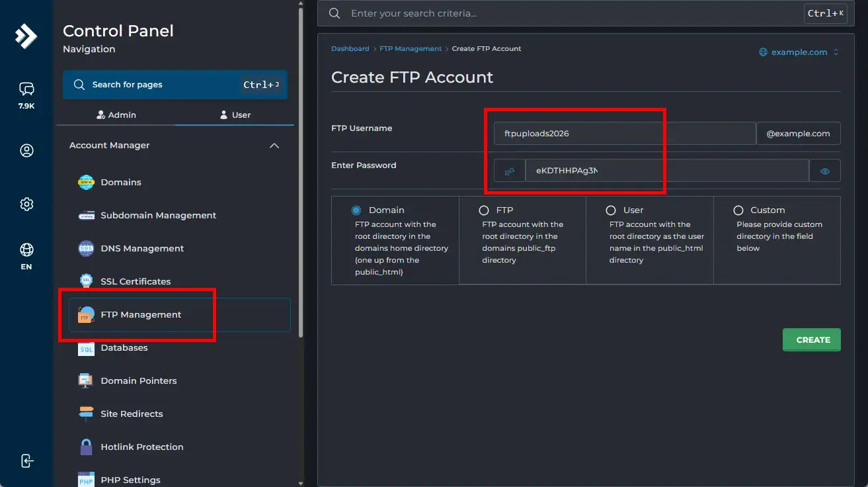Open FTP Management page
868x487 pixels.
(180, 314)
